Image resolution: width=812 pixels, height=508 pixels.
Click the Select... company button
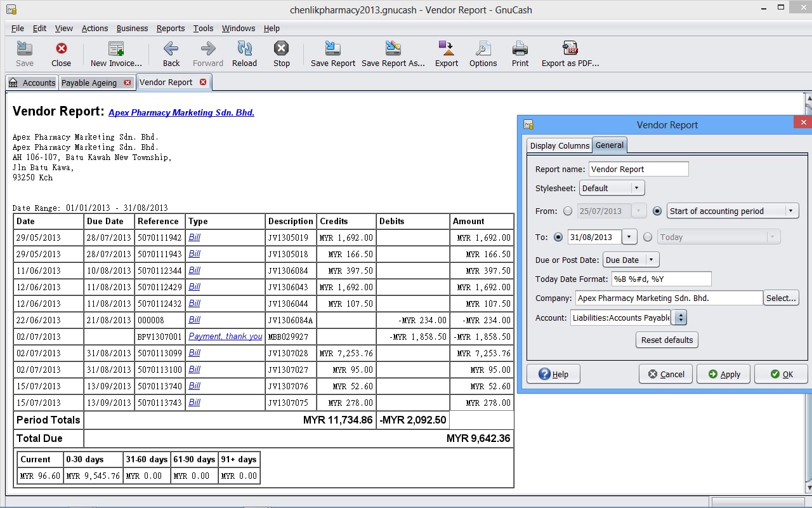[781, 298]
